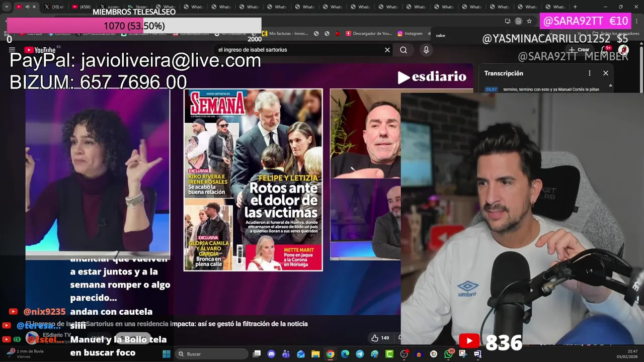Open 'Mis facturas - Invoic...' bookmark
The width and height of the screenshot is (644, 362).
tap(285, 34)
